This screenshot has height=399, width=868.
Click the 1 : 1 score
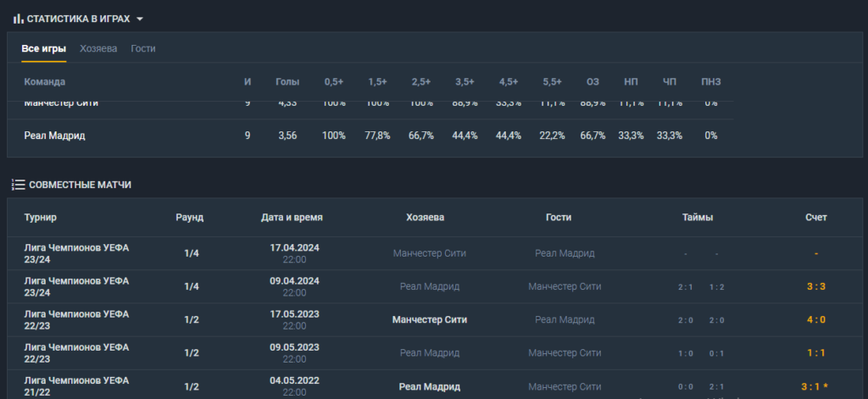816,353
